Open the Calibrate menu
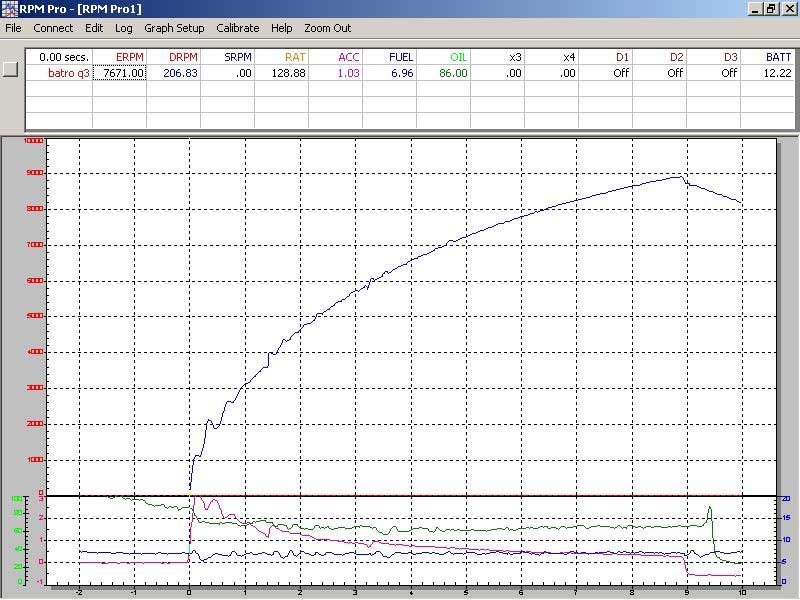800x600 pixels. pos(238,28)
